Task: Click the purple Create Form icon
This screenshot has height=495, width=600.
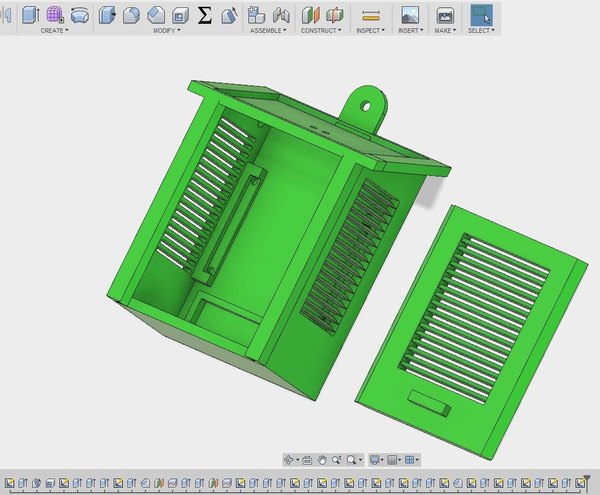Action: pos(55,15)
